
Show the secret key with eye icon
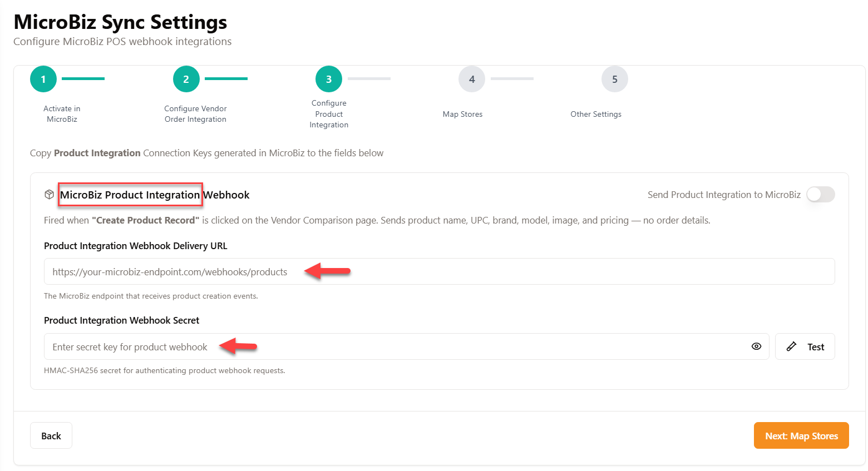pyautogui.click(x=756, y=346)
